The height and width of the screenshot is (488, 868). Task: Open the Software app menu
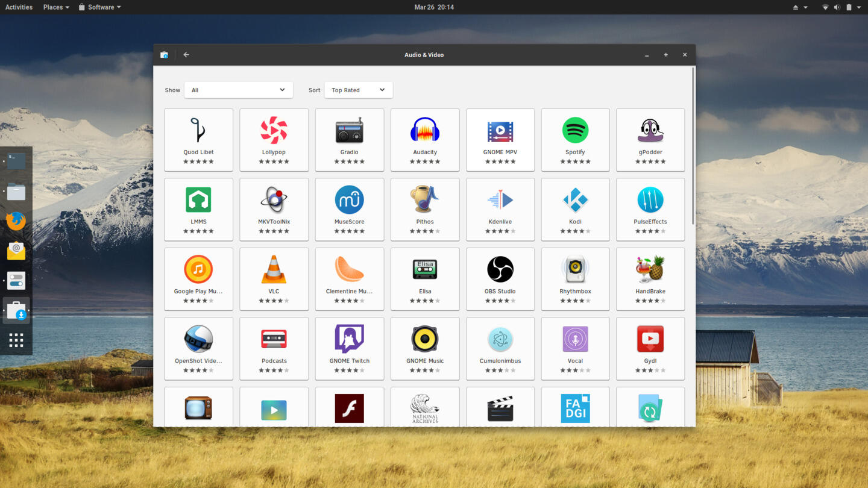click(100, 7)
